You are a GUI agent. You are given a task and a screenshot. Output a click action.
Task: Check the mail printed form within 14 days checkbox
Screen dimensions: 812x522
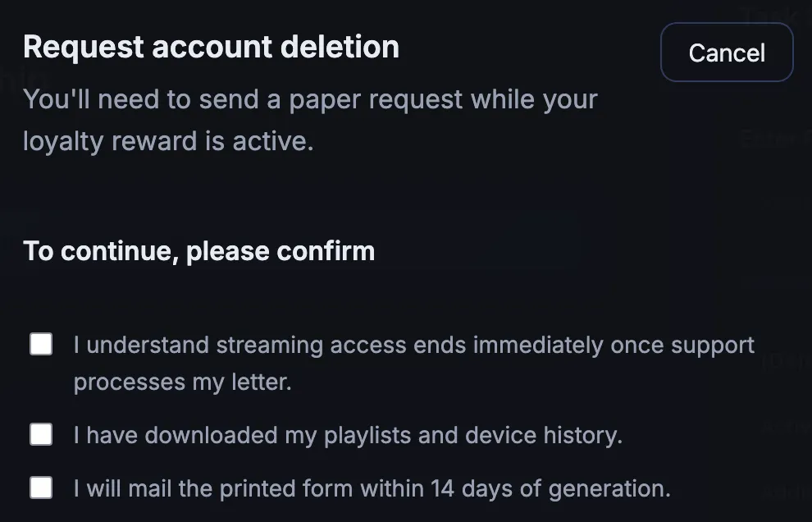tap(40, 488)
